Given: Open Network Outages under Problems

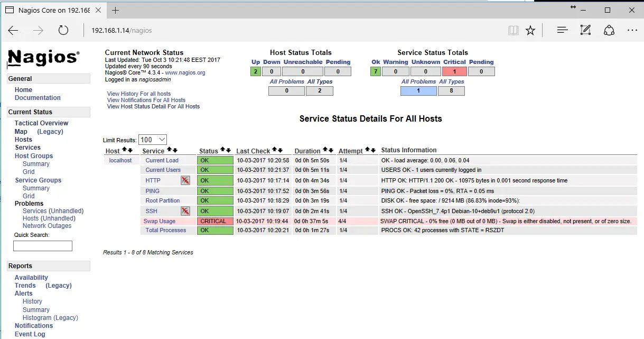Looking at the screenshot, I should tap(47, 226).
